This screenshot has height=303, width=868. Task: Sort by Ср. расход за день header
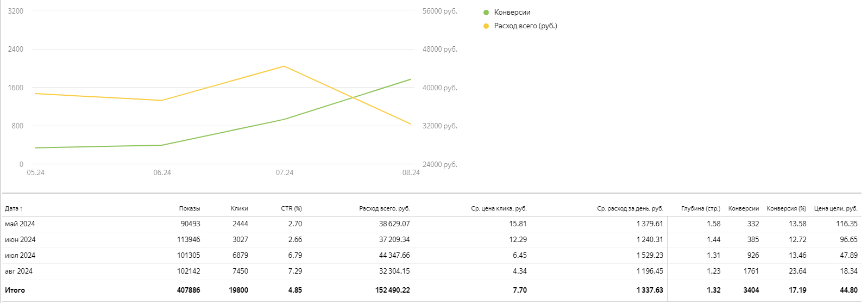point(630,208)
